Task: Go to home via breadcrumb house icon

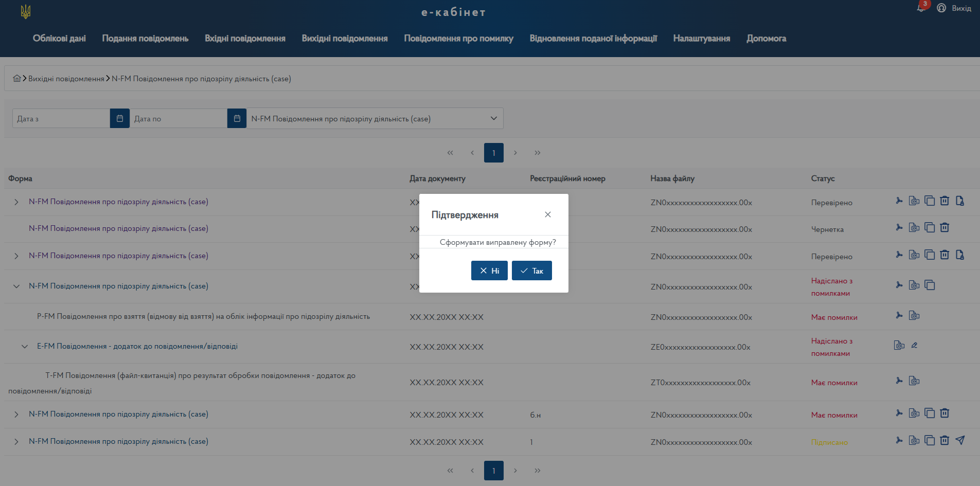Action: [17, 78]
